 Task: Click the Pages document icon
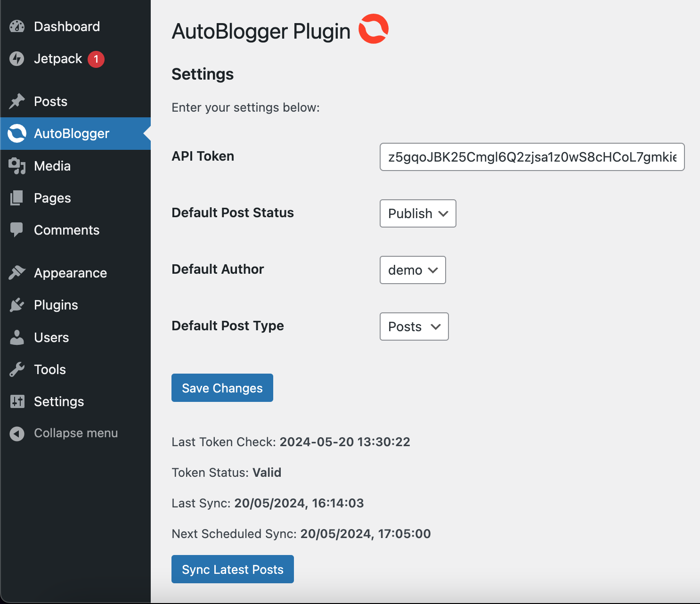pyautogui.click(x=17, y=198)
